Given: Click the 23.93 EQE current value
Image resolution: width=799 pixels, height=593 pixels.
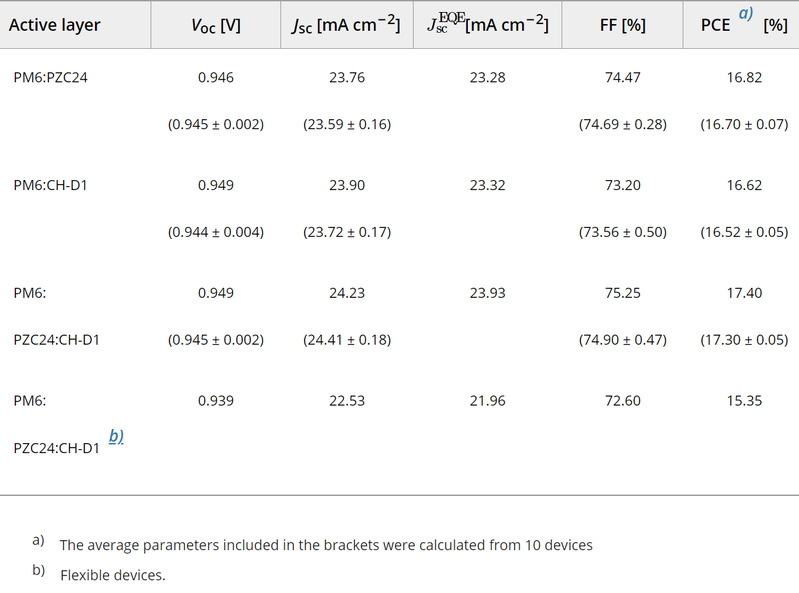Looking at the screenshot, I should tap(487, 293).
